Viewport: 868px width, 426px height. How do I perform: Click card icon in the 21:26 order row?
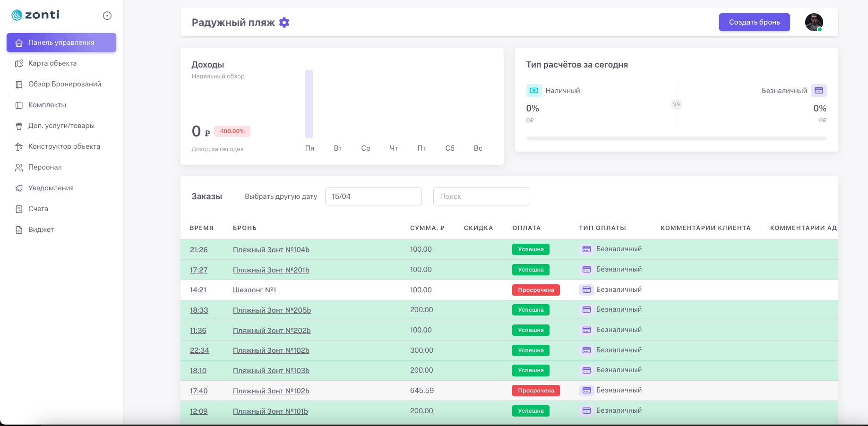tap(586, 249)
